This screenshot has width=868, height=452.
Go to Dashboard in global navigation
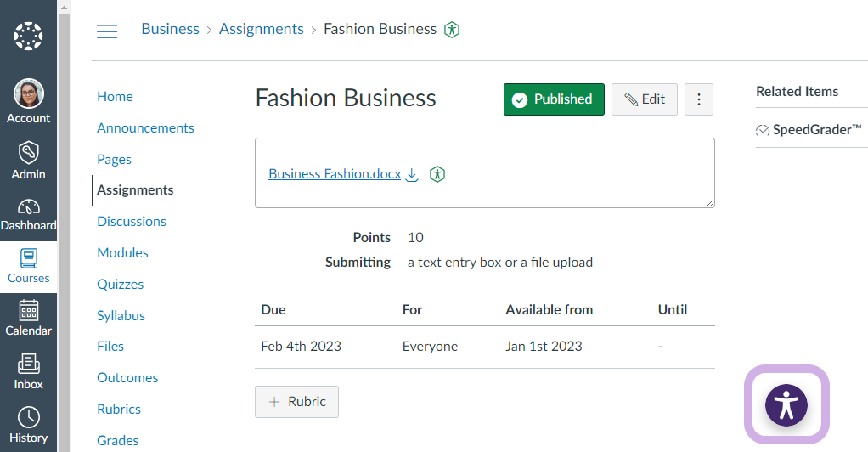coord(28,208)
